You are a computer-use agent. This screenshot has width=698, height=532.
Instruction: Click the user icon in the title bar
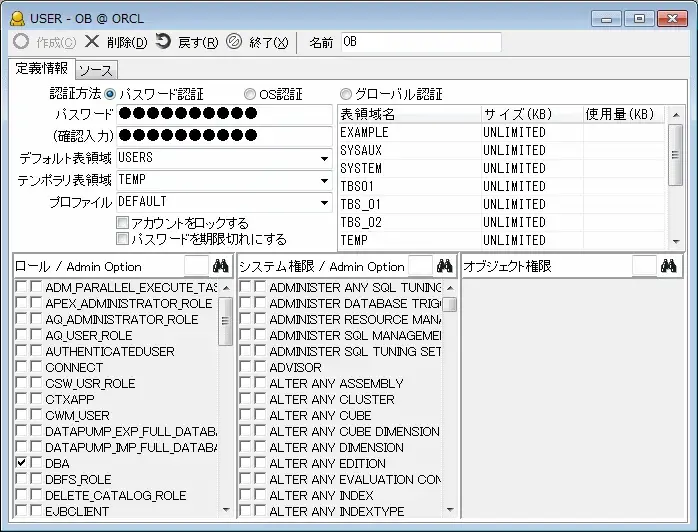tap(17, 17)
